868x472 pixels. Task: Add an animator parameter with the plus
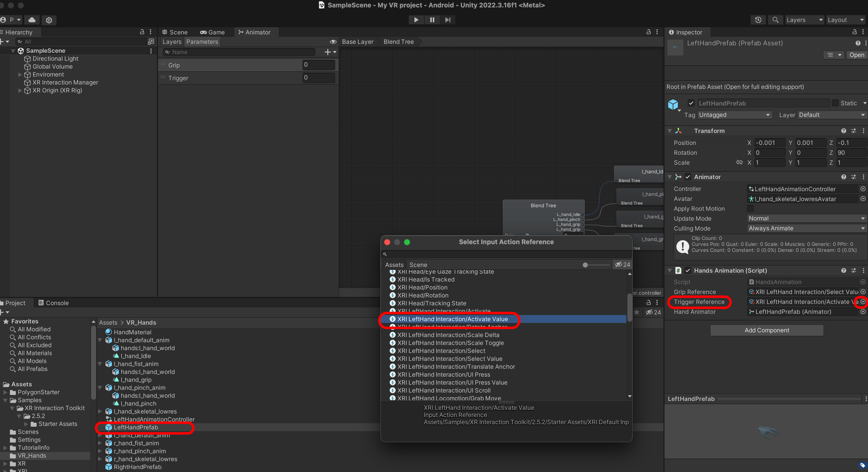(x=328, y=52)
